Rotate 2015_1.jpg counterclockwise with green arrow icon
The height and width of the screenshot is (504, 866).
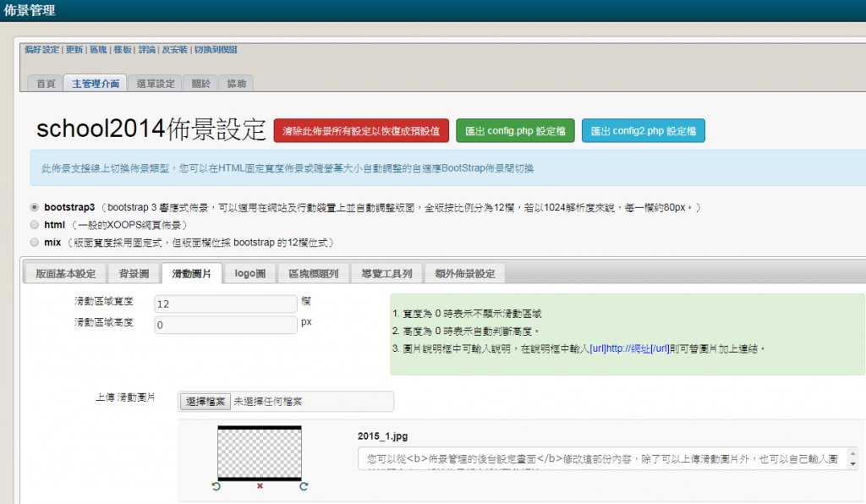click(217, 486)
